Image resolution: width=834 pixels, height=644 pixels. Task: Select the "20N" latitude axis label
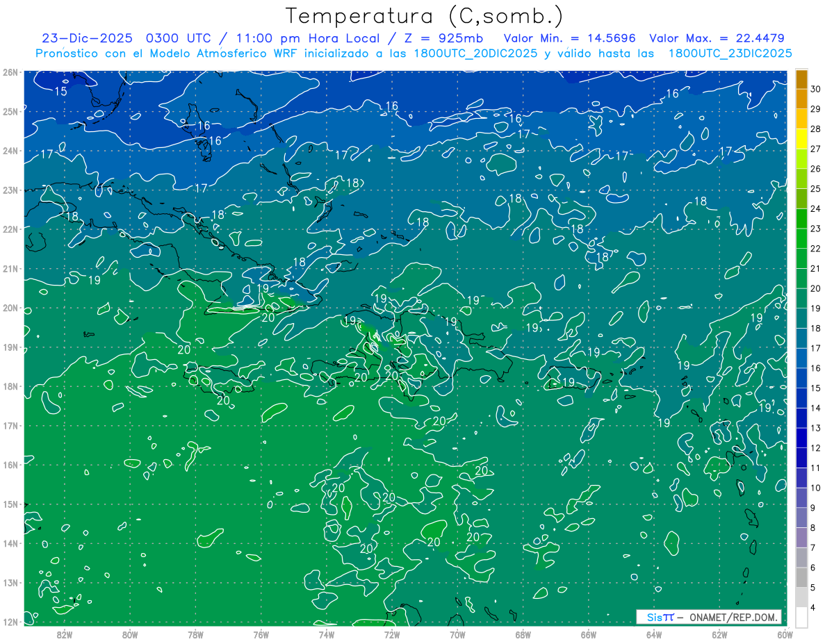pyautogui.click(x=10, y=308)
